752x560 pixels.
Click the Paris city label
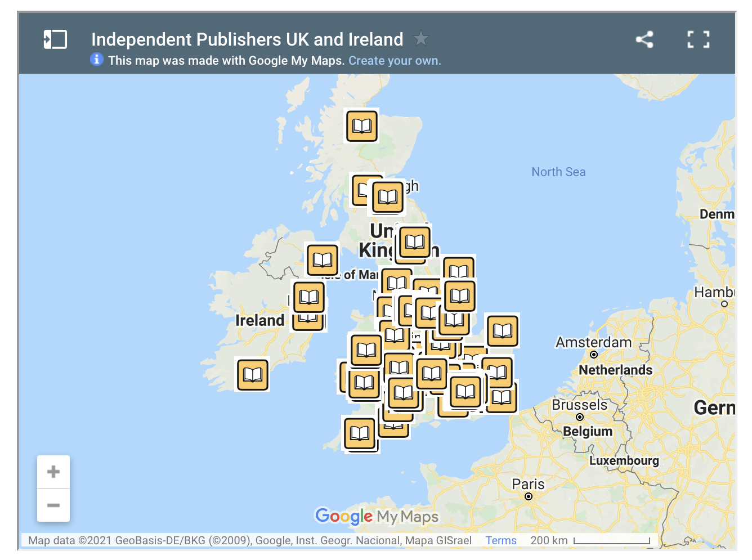click(528, 484)
